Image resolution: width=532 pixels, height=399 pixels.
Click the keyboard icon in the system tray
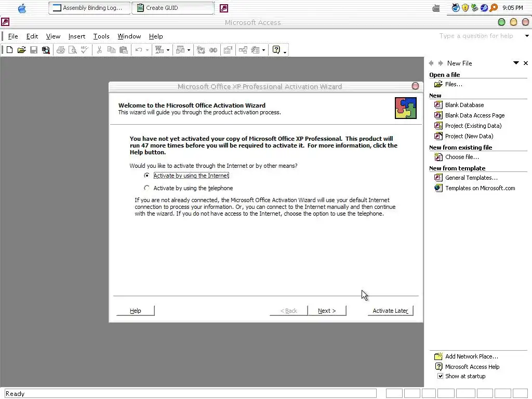point(436,8)
